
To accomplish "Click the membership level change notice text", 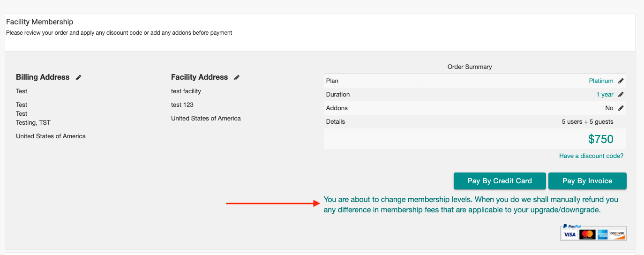I will tap(471, 205).
